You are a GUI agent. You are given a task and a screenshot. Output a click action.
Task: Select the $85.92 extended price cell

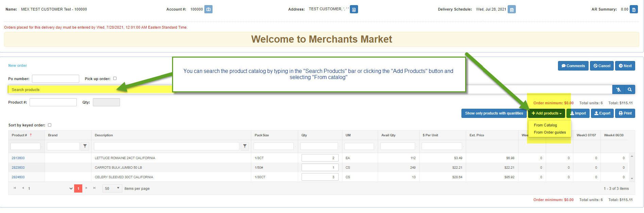492,177
